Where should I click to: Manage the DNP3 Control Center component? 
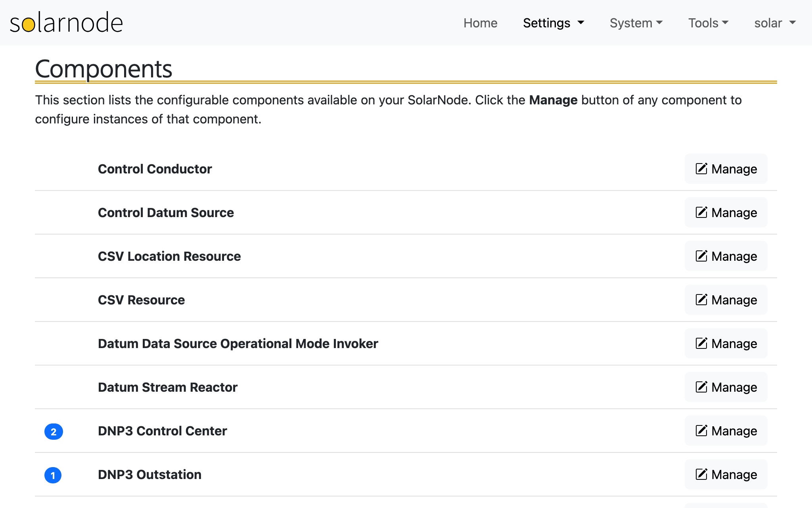pyautogui.click(x=726, y=431)
